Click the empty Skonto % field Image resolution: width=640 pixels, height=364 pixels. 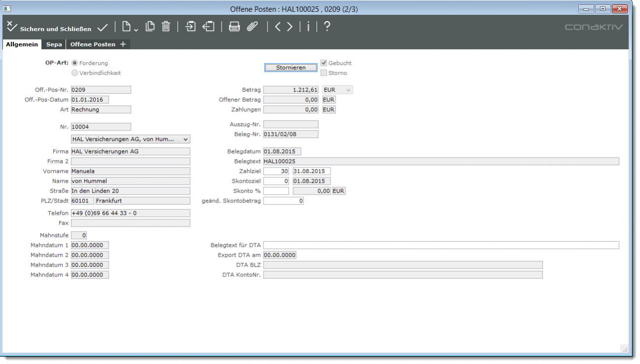click(276, 191)
